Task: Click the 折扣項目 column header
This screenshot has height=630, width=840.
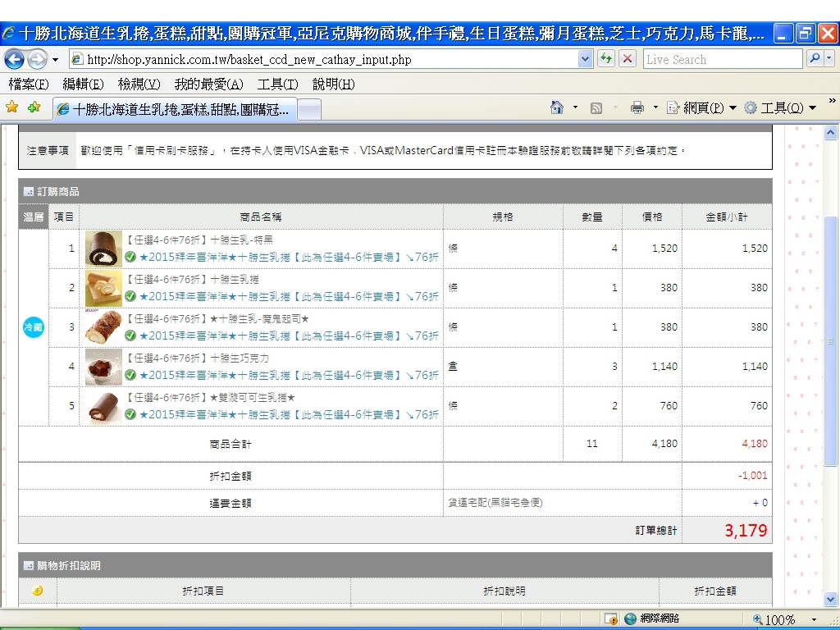Action: [x=203, y=591]
